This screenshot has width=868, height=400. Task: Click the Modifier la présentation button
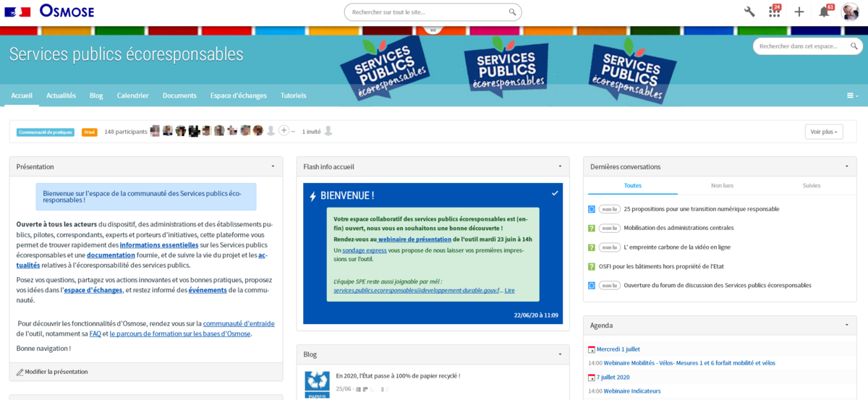pos(52,372)
